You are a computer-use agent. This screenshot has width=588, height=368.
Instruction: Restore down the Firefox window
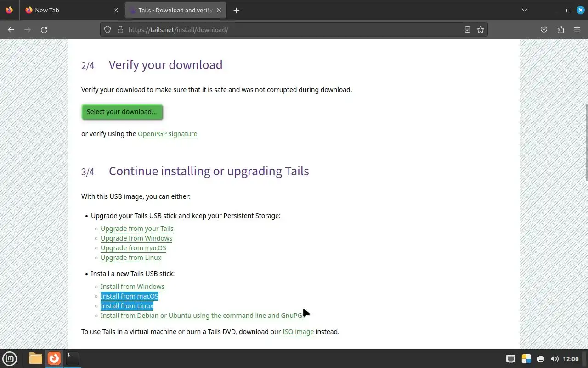(x=568, y=10)
